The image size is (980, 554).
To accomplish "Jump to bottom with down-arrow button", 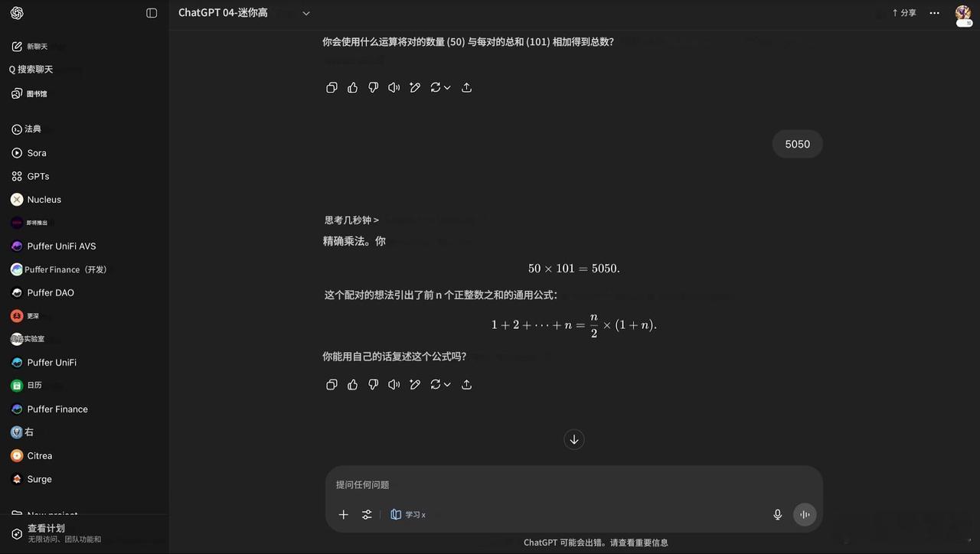I will tap(574, 439).
